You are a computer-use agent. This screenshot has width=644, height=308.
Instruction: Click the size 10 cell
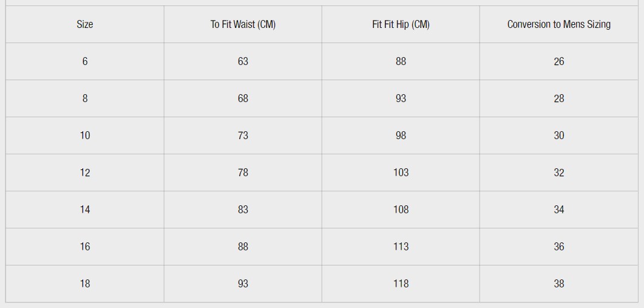[84, 135]
